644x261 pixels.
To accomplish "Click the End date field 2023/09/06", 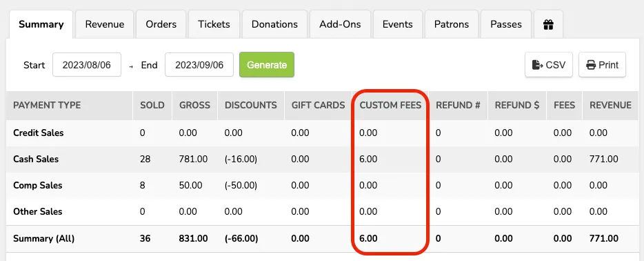I will tap(199, 64).
